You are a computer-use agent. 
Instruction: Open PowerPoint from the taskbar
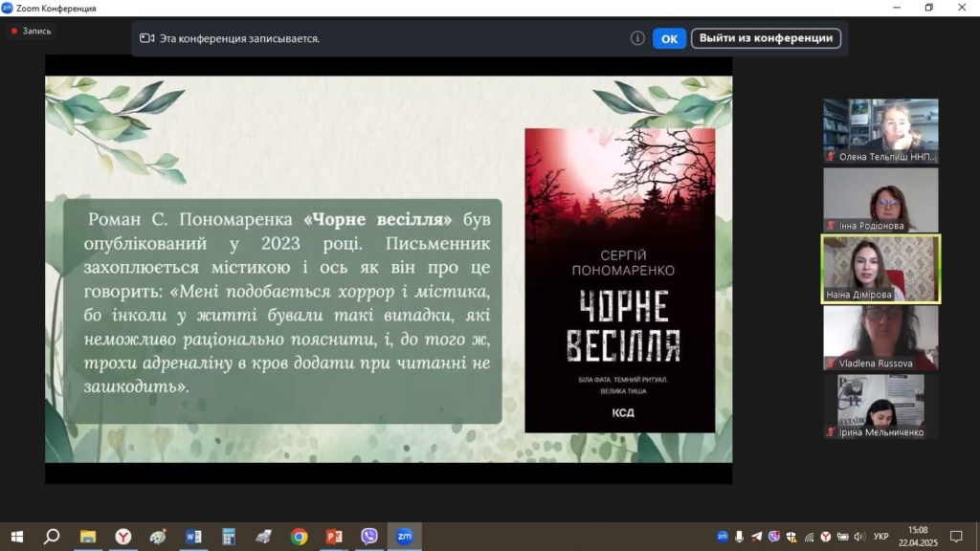(x=334, y=537)
